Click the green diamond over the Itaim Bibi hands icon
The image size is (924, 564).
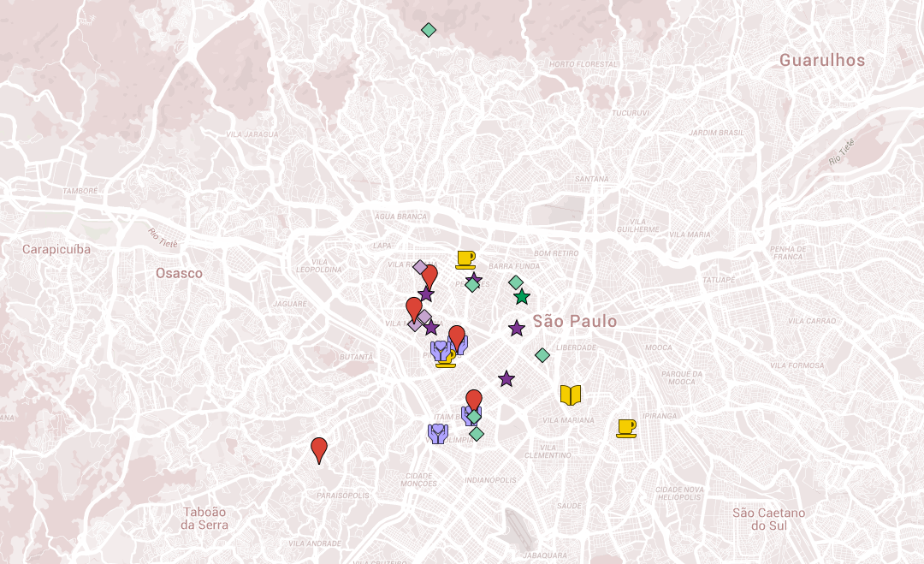(474, 417)
